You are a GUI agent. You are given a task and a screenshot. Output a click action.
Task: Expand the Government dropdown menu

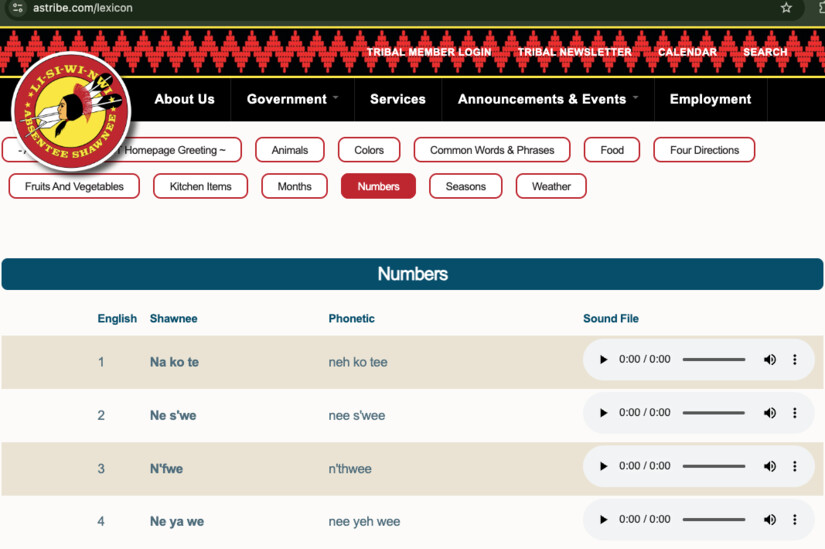point(292,99)
